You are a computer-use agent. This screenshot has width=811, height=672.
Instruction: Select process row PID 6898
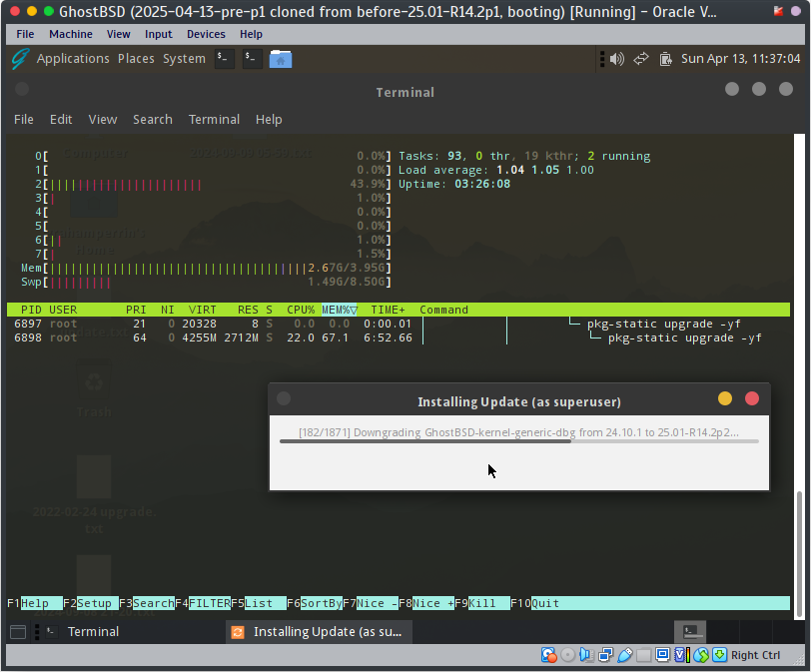pos(399,337)
